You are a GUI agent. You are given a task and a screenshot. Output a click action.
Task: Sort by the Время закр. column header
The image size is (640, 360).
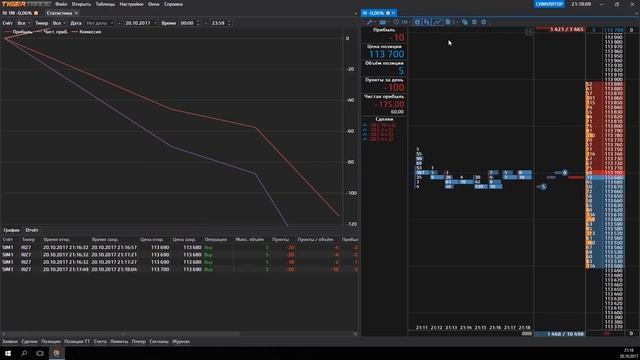pos(105,240)
